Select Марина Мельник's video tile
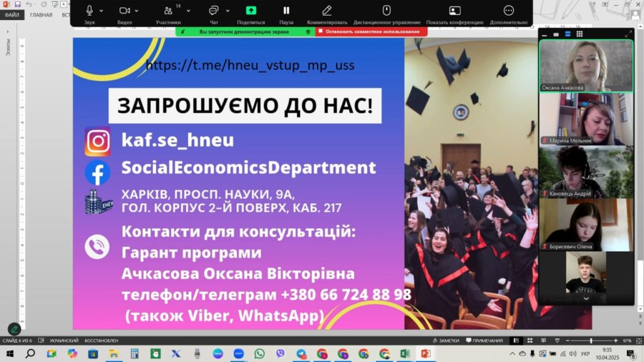Viewport: 644px width, 362px height. coord(586,119)
